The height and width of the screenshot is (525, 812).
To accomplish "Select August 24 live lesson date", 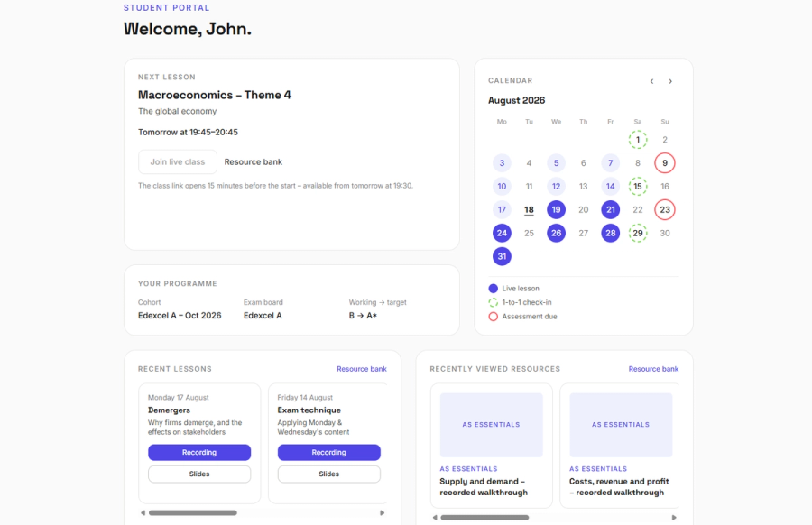I will coord(502,233).
